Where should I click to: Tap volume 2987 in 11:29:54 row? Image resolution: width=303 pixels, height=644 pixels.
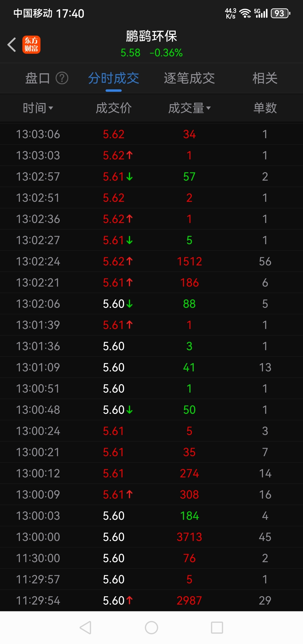189,601
